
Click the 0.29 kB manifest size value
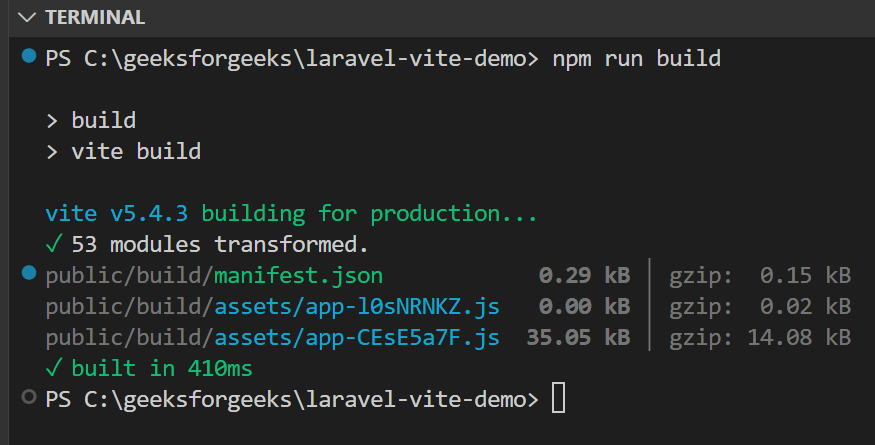coord(584,275)
